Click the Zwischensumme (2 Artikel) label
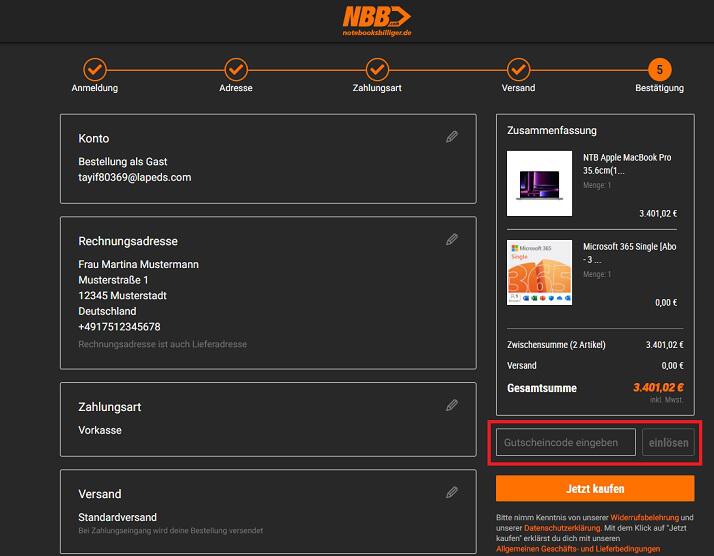Image resolution: width=714 pixels, height=556 pixels. pos(556,345)
